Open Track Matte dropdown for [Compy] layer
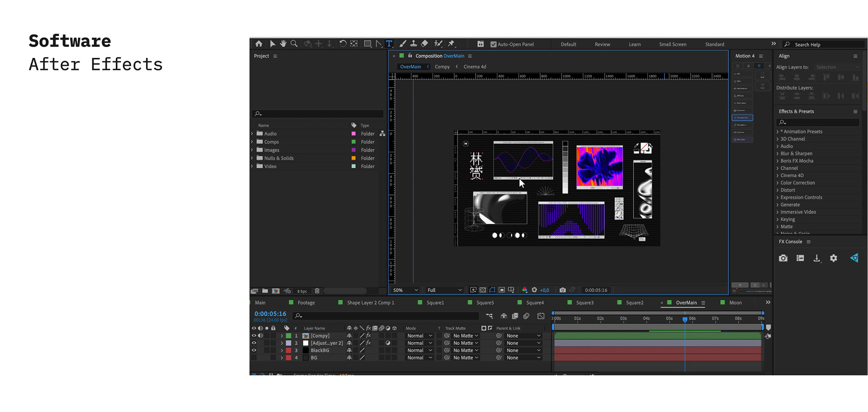The height and width of the screenshot is (412, 868). (466, 336)
